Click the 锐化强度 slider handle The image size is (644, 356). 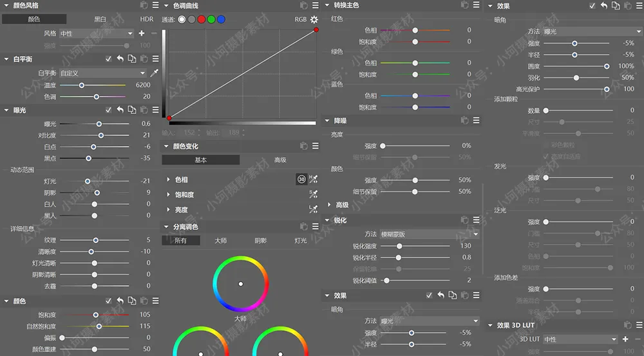pos(399,246)
